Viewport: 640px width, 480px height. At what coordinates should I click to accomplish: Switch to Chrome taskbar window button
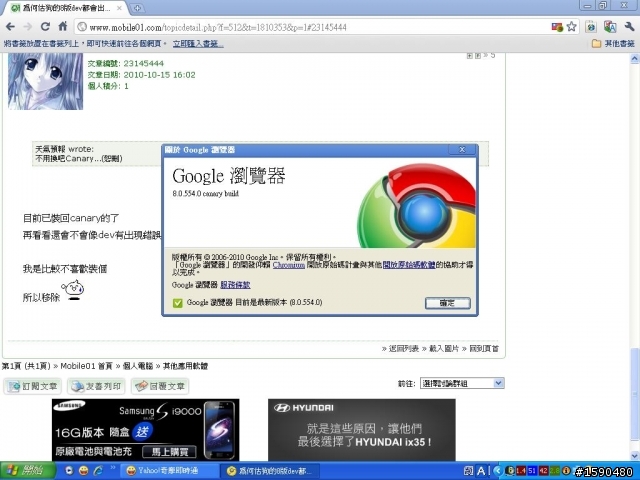coord(271,471)
